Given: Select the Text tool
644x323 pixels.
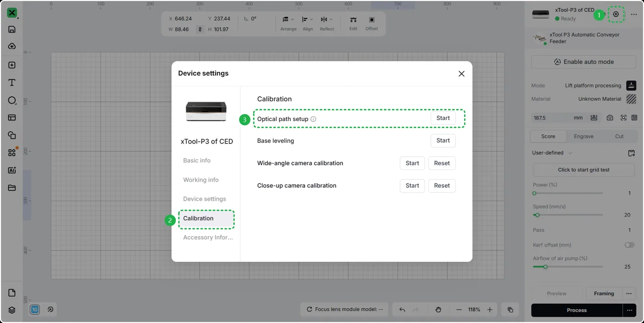Looking at the screenshot, I should [x=12, y=83].
